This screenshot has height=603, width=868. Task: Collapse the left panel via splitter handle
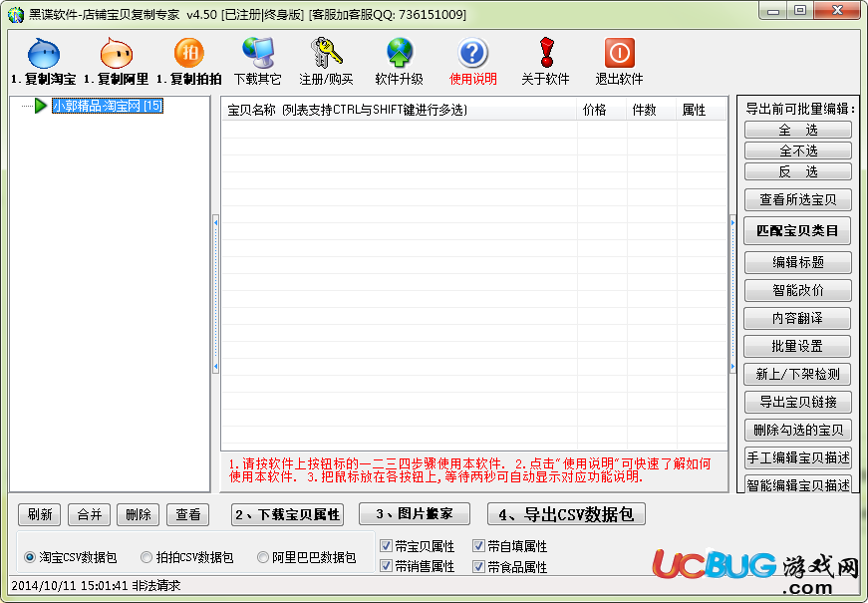pos(215,294)
